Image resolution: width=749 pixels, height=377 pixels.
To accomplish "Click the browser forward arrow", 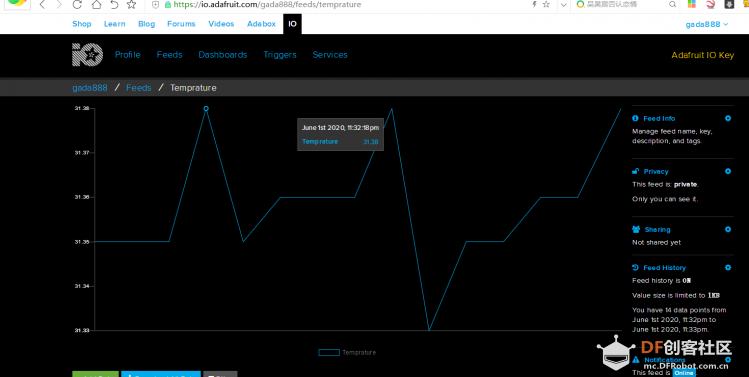I will 59,5.
